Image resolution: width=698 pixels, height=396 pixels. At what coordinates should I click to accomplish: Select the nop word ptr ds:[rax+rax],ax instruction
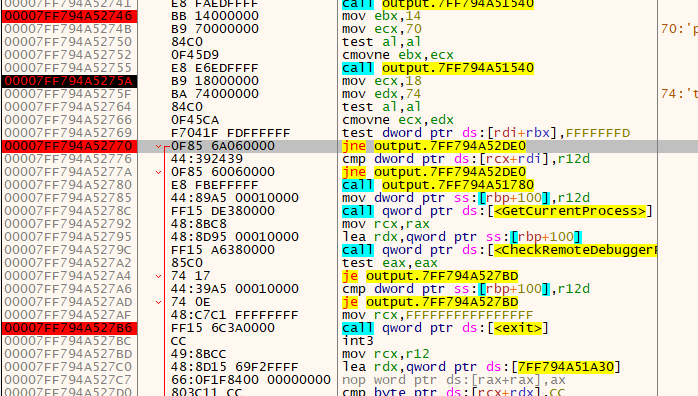[x=454, y=380]
